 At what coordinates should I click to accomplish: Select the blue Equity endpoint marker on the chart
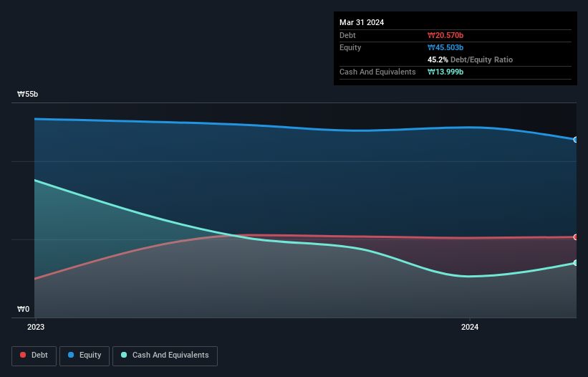point(576,140)
